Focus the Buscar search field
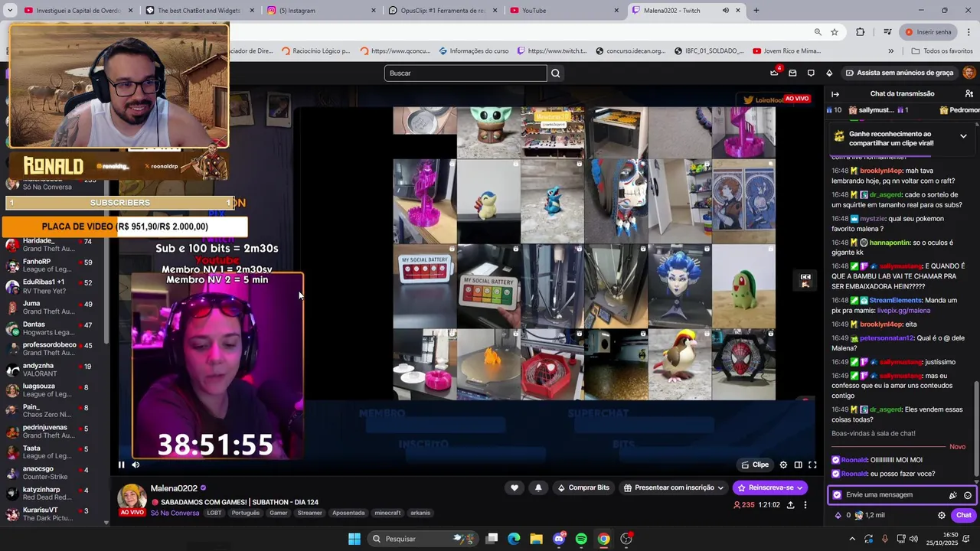Viewport: 980px width, 551px height. point(465,73)
